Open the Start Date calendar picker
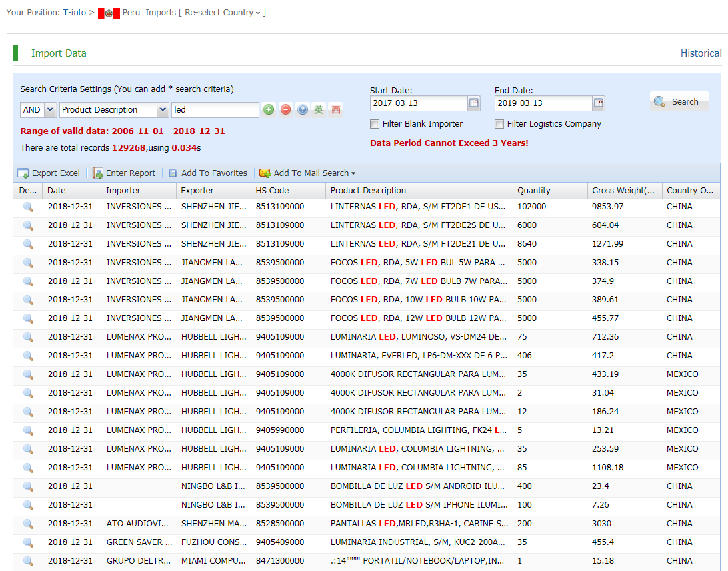 (474, 103)
